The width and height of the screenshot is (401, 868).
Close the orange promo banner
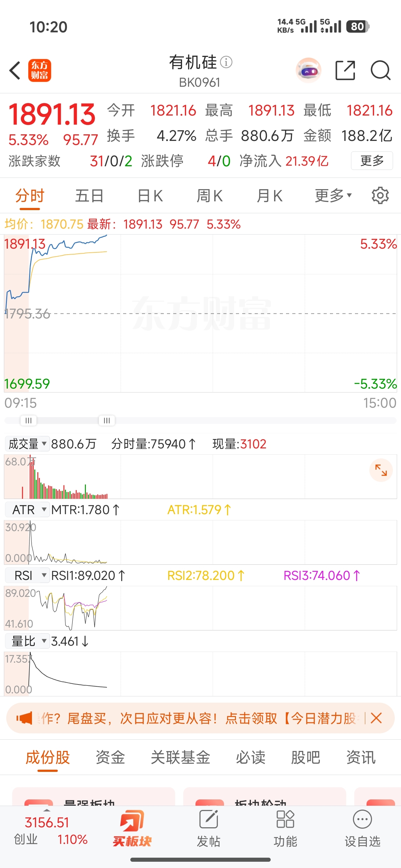376,718
